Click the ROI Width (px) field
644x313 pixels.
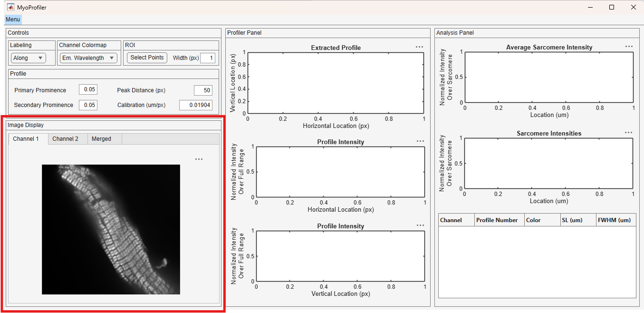point(208,58)
